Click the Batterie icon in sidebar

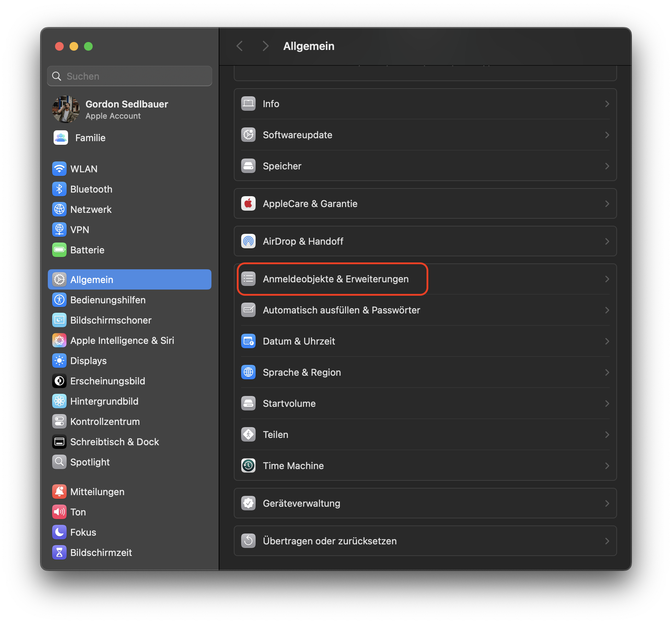point(59,250)
